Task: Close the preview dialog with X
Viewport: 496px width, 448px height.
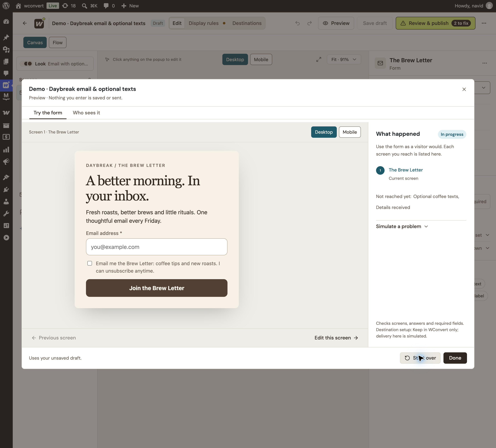Action: click(464, 89)
